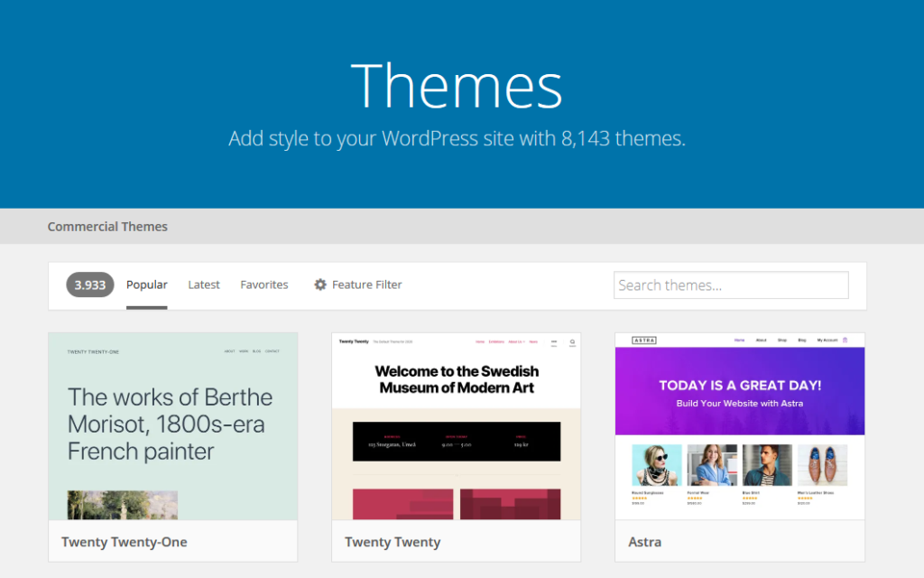Click the cart icon in Astra preview

click(x=845, y=340)
